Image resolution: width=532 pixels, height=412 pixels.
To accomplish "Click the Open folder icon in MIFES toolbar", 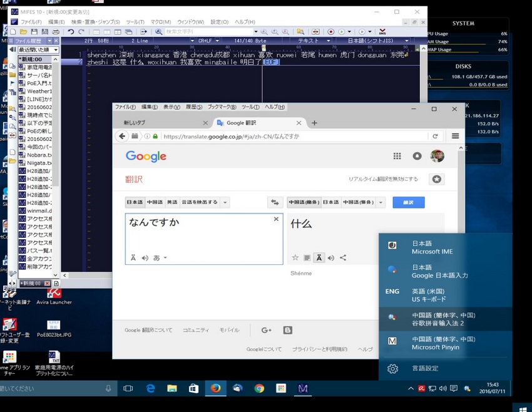I will coord(23,31).
